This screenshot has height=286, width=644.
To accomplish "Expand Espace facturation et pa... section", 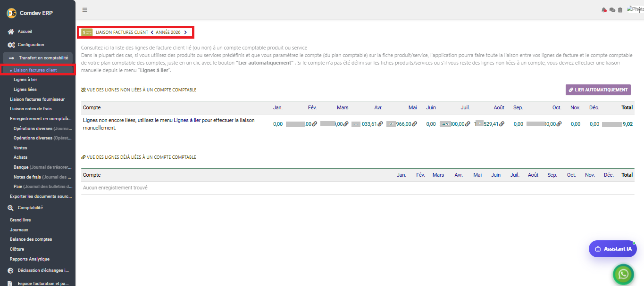I will point(43,284).
